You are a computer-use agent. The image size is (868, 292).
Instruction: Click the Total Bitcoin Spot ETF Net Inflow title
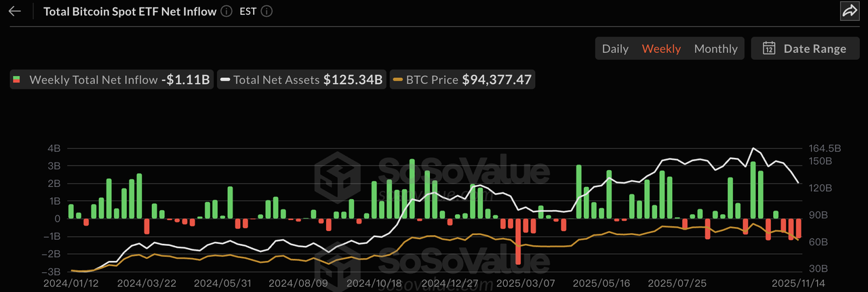click(130, 12)
